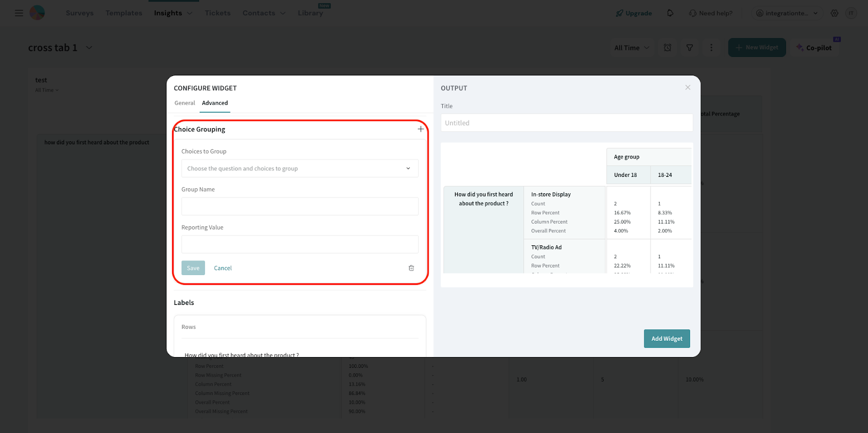Expand the cross tab 1 dashboard selector
The height and width of the screenshot is (433, 868).
89,48
